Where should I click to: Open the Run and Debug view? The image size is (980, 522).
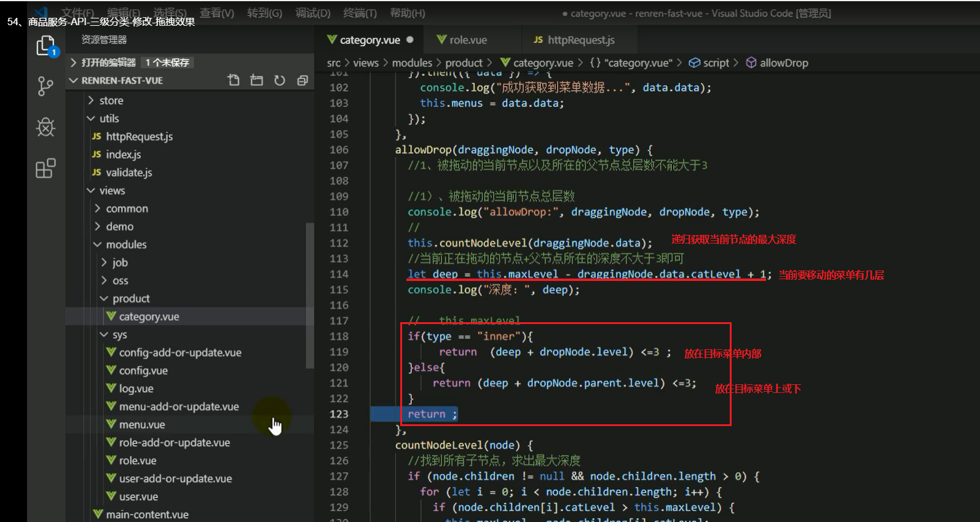[x=45, y=127]
